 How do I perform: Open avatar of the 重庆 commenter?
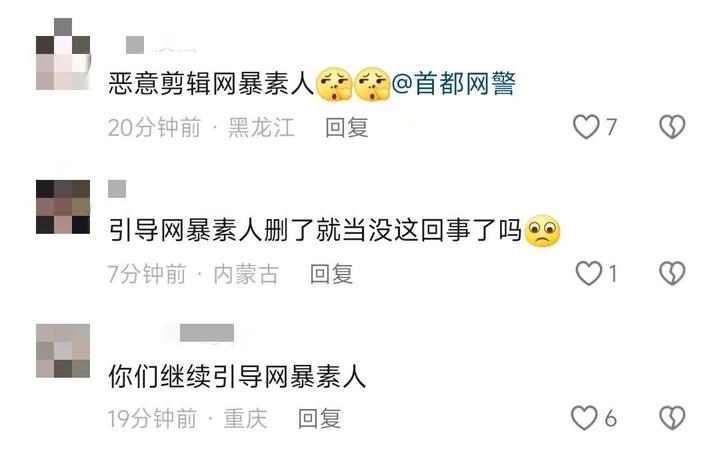[63, 351]
